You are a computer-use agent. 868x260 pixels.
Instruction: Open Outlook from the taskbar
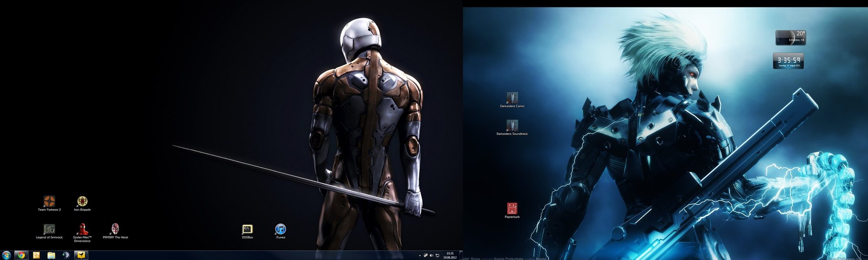pyautogui.click(x=36, y=255)
